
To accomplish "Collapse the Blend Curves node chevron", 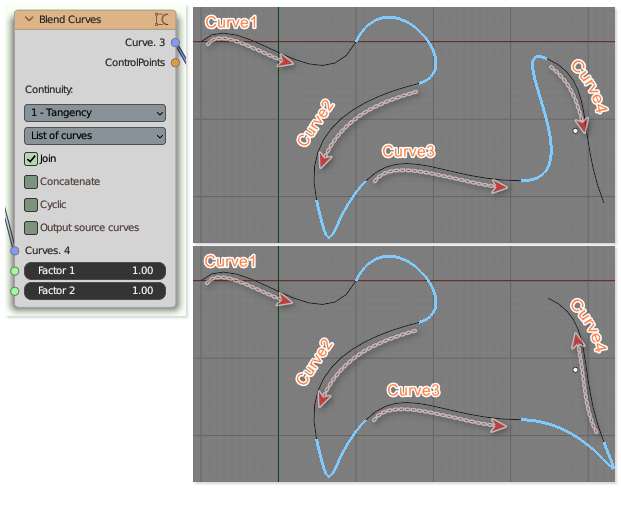I will (x=29, y=19).
